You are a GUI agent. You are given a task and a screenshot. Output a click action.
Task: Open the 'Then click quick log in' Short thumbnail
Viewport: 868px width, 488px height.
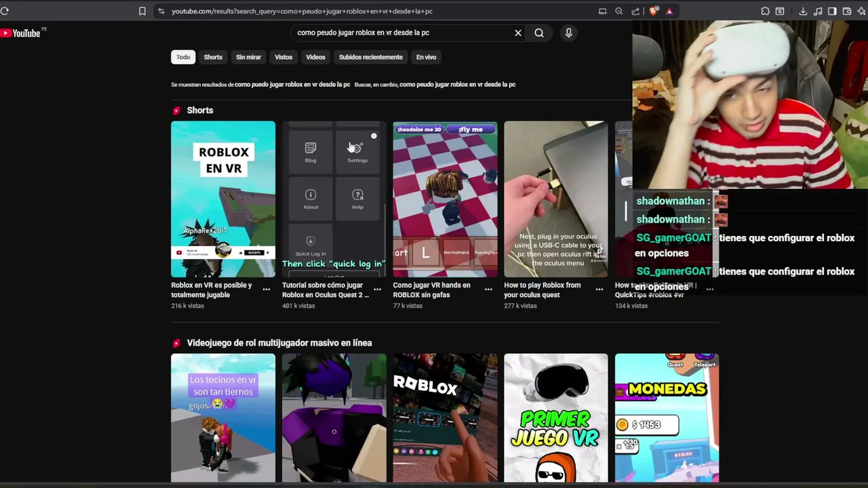tap(334, 199)
